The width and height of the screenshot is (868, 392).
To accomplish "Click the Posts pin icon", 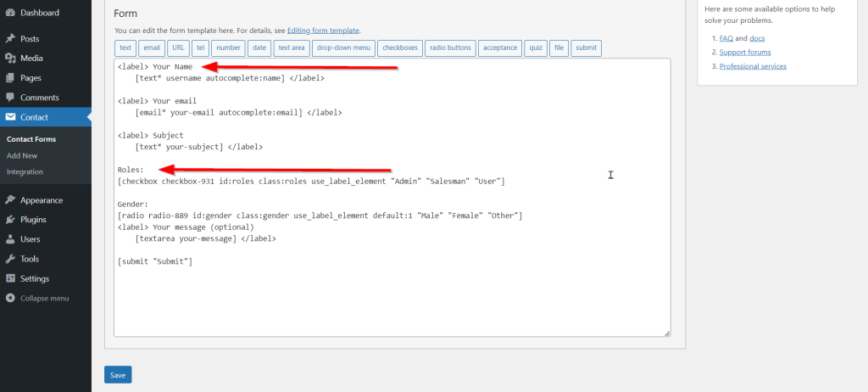I will [x=10, y=39].
